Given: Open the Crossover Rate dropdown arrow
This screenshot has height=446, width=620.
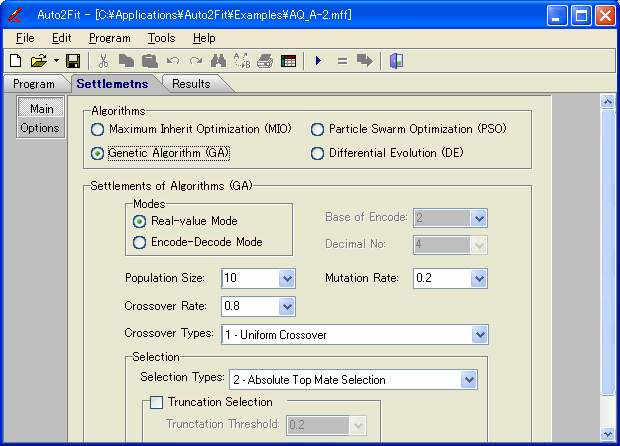Looking at the screenshot, I should [x=287, y=306].
